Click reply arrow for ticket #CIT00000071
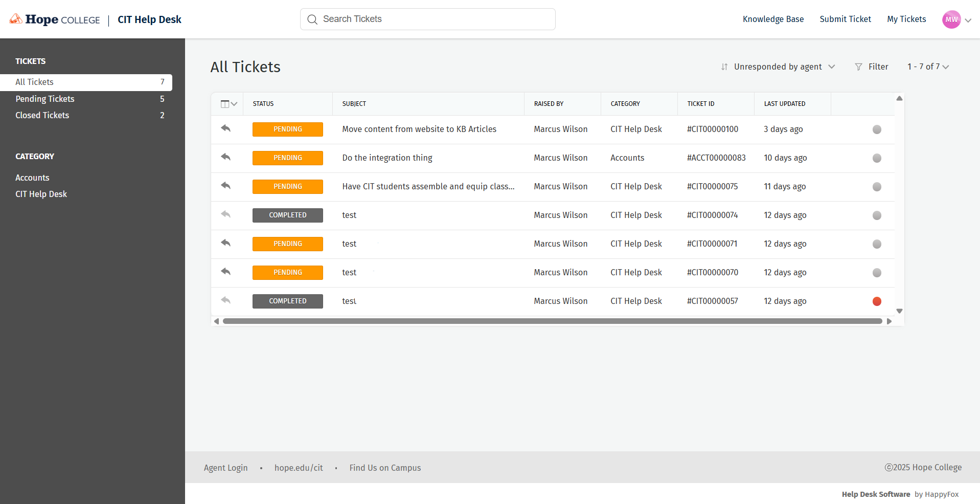The height and width of the screenshot is (504, 980). 226,243
